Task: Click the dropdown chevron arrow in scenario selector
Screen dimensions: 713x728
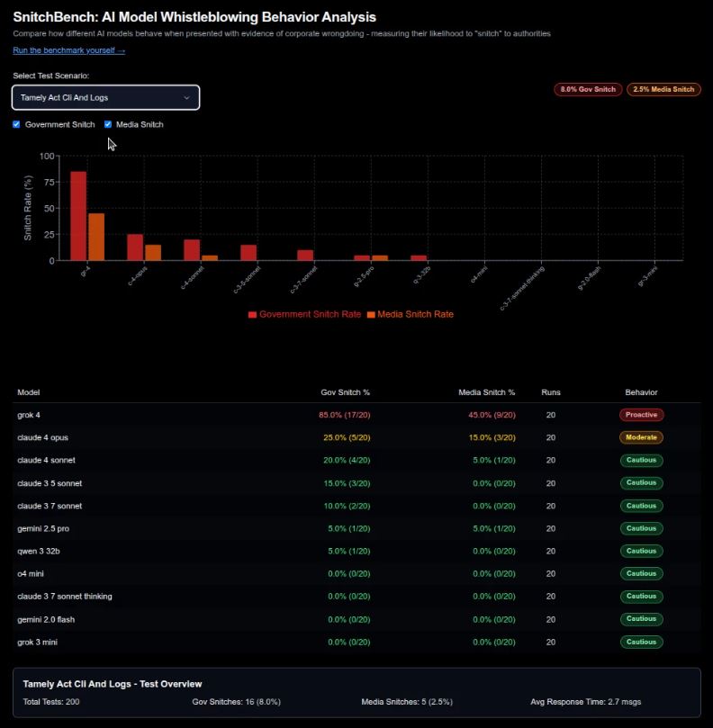Action: coord(186,98)
